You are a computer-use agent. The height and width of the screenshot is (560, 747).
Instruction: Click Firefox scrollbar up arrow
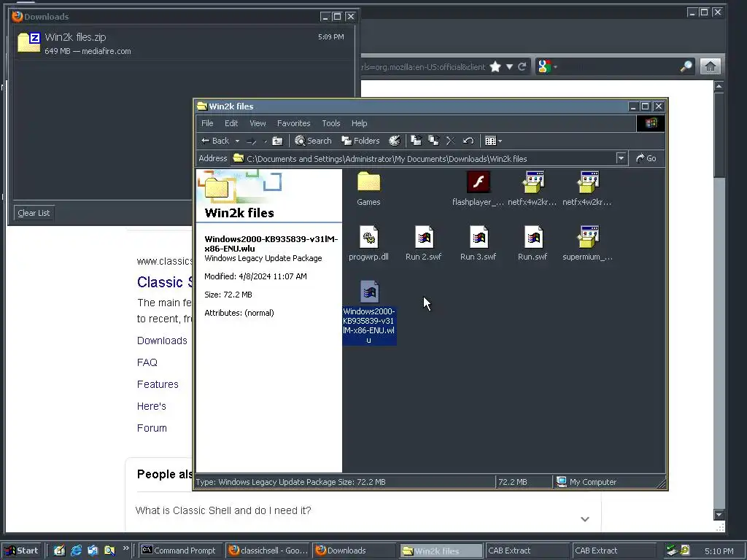click(x=719, y=86)
